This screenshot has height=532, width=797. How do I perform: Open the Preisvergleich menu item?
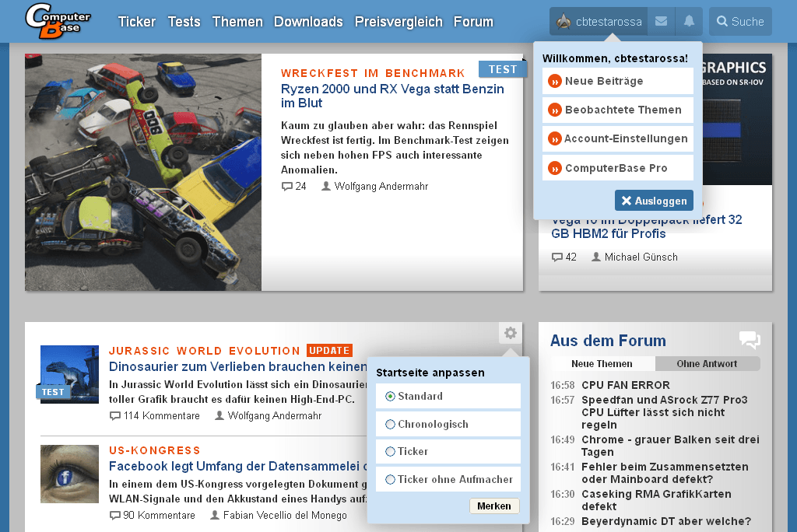[x=398, y=22]
